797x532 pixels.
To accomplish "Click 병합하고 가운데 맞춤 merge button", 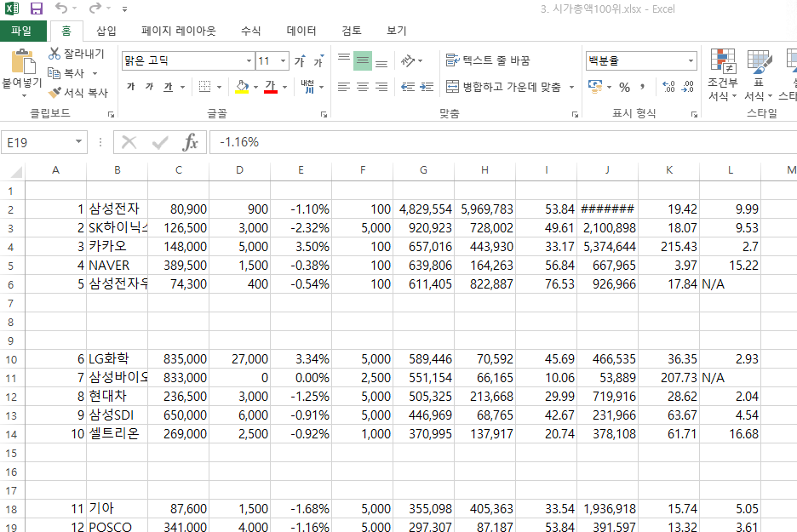I will [x=504, y=87].
